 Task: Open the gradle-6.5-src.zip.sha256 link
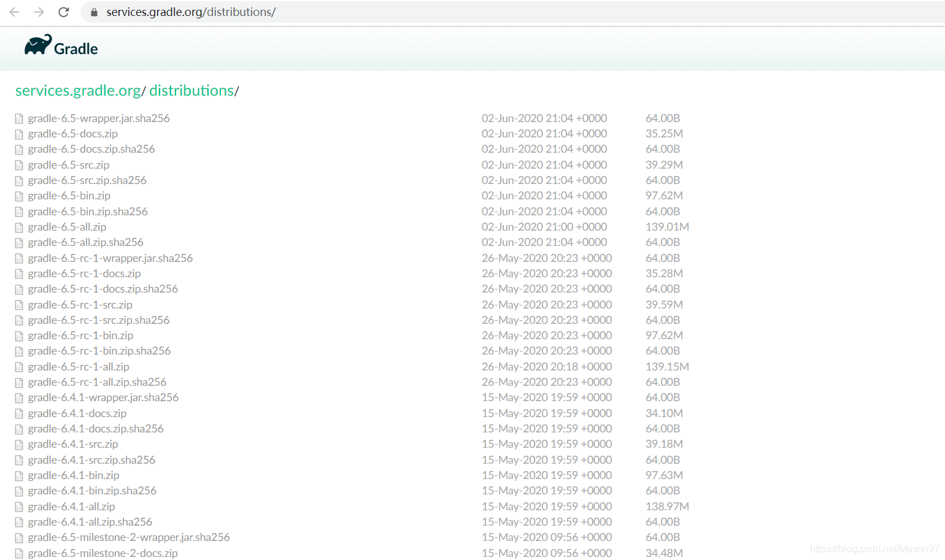pos(87,180)
